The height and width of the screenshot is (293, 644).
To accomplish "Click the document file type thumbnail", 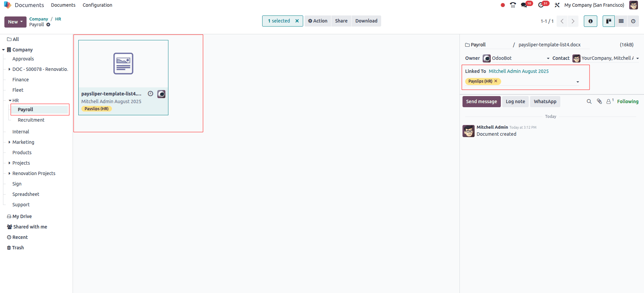I will (x=123, y=64).
